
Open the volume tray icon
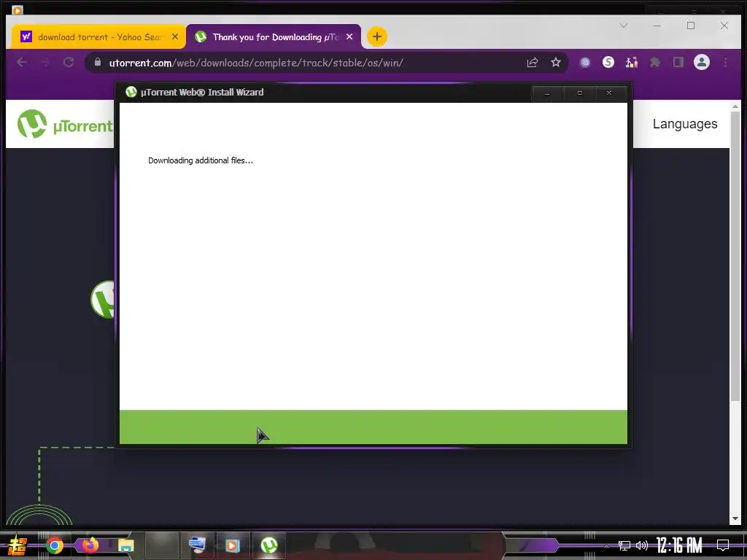(x=642, y=545)
